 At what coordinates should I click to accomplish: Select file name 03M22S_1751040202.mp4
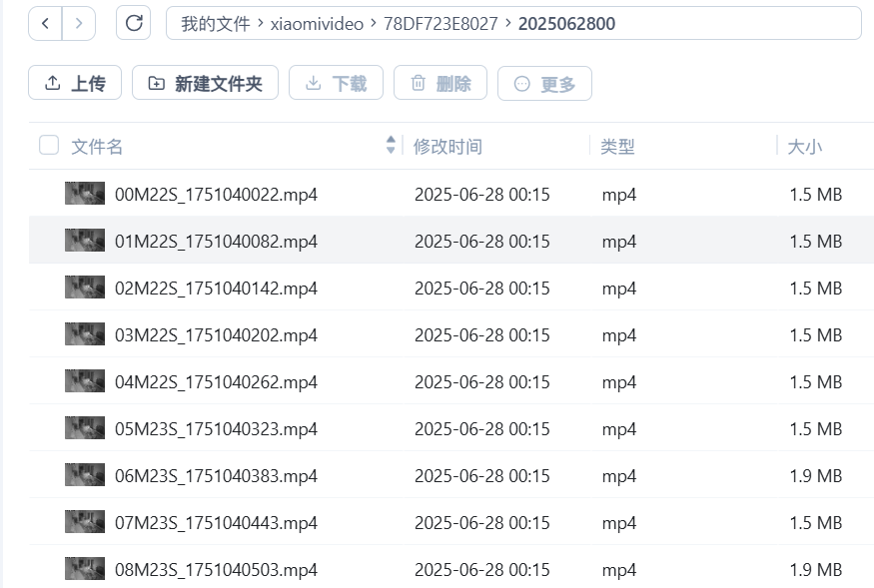[x=217, y=335]
